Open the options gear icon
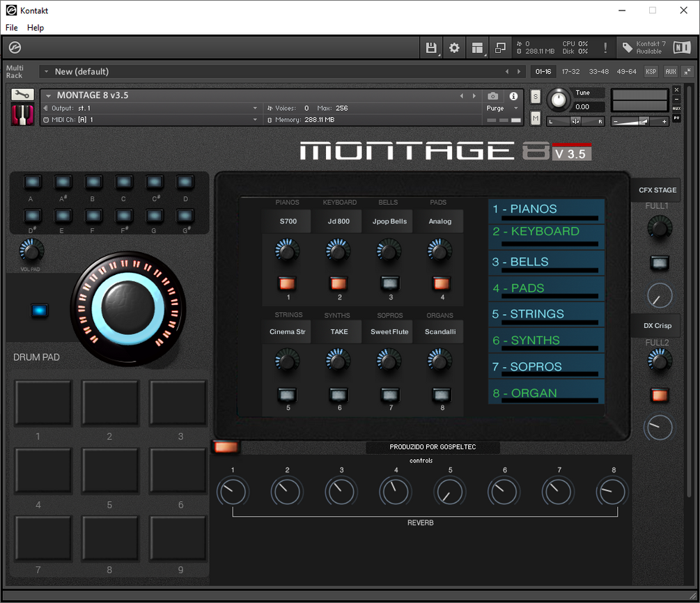Viewport: 700px width, 603px height. tap(454, 48)
